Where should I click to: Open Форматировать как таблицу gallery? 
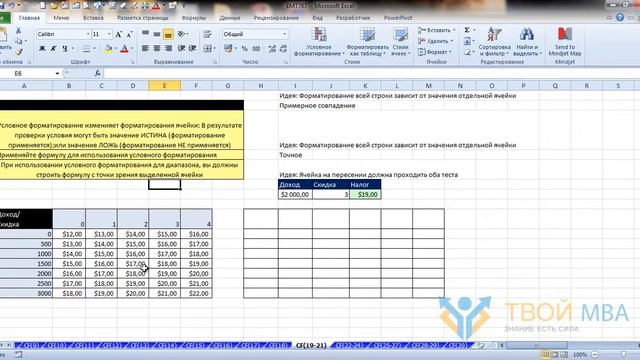pos(367,42)
